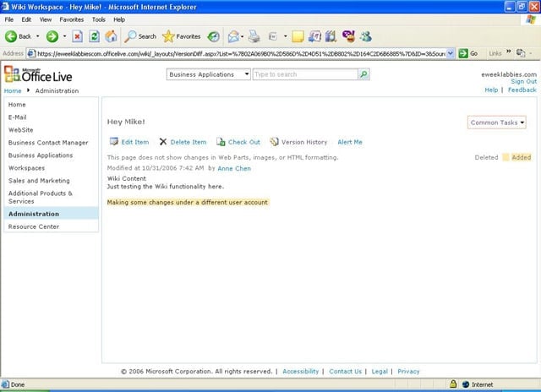Click the address bar URL field
This screenshot has height=392, width=541.
(241, 53)
